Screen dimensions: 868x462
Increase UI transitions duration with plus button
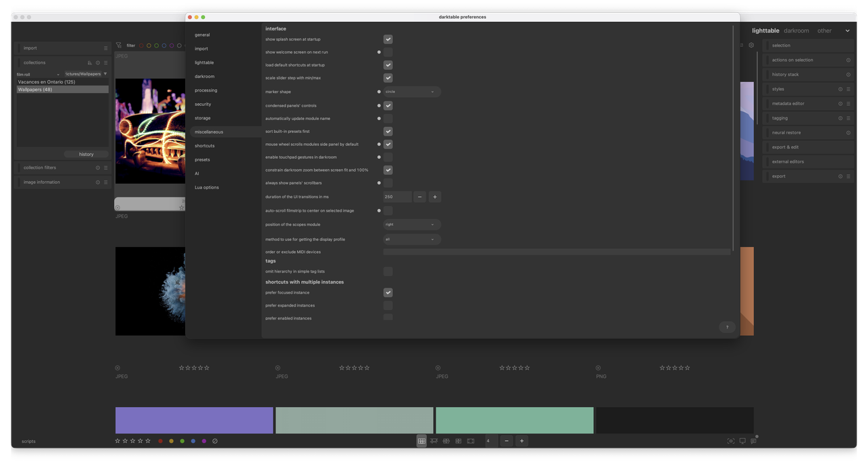[435, 197]
